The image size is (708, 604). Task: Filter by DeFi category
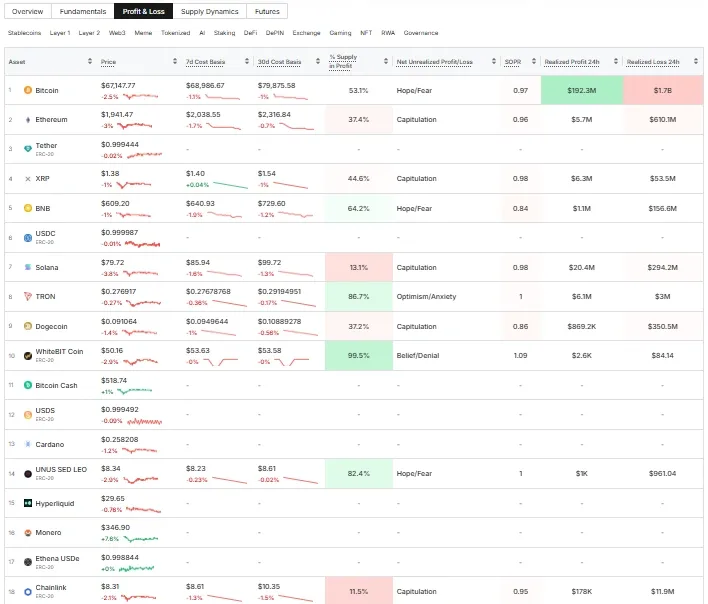click(x=250, y=33)
